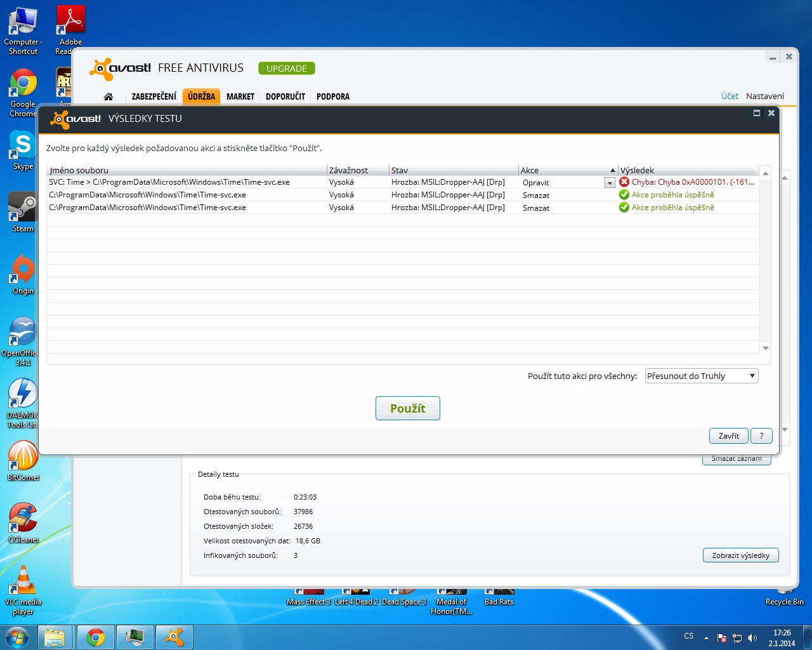Open DAEMON Tools Lite desktop icon
Viewport: 812px width, 650px height.
pyautogui.click(x=23, y=404)
